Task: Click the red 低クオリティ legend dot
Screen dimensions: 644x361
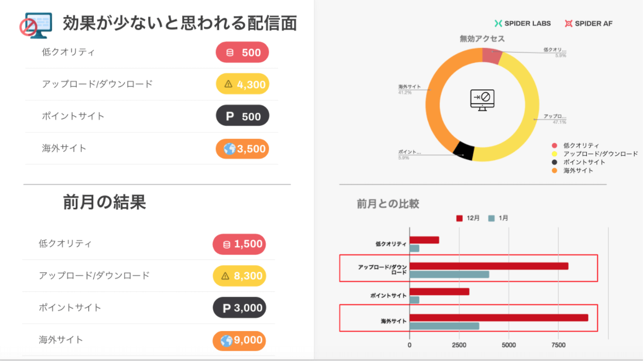Action: 554,146
